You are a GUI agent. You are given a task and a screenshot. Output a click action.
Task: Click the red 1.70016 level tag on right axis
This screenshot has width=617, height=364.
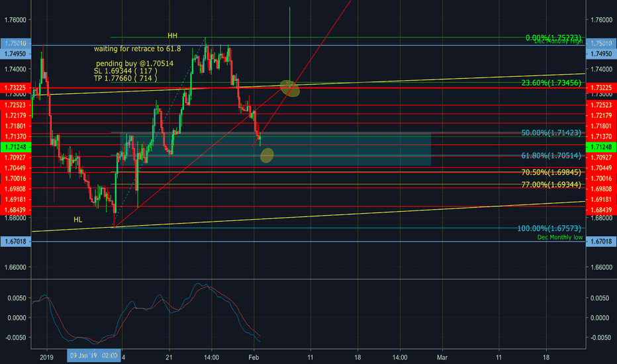click(x=601, y=179)
